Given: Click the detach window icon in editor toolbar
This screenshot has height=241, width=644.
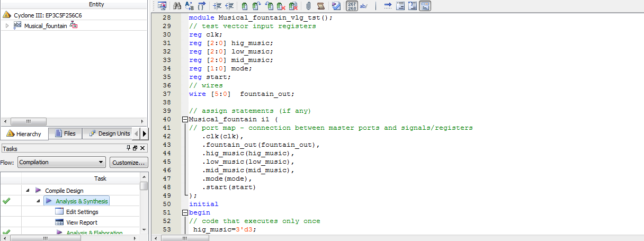Looking at the screenshot, I should click(x=162, y=6).
